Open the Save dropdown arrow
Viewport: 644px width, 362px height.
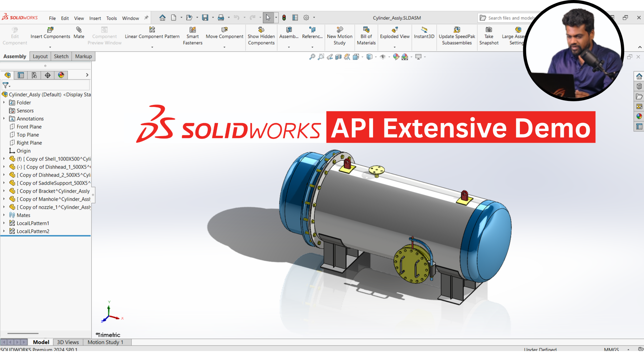[213, 18]
